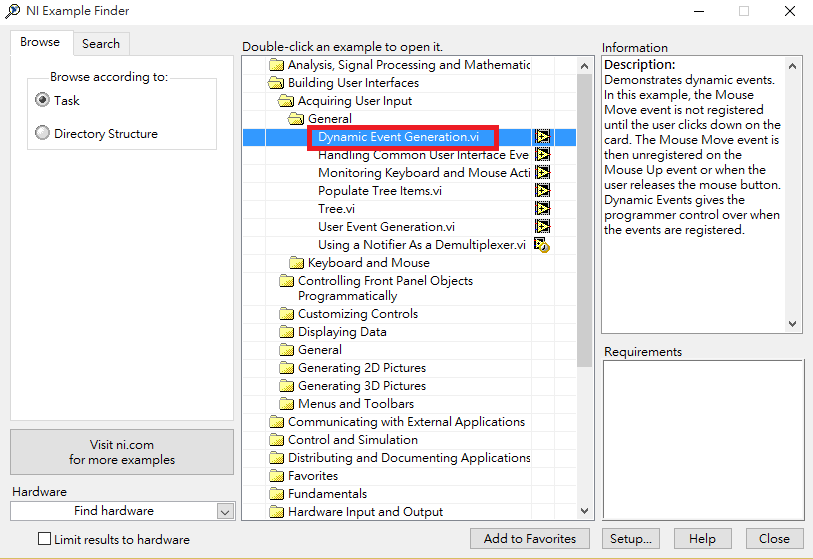
Task: Click the Customizing Controls label
Action: pyautogui.click(x=358, y=314)
